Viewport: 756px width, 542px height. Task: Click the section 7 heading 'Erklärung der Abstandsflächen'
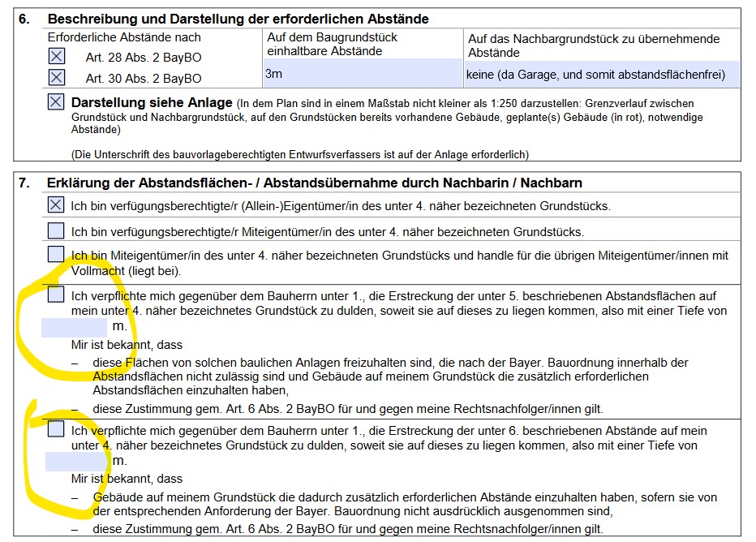coord(315,183)
